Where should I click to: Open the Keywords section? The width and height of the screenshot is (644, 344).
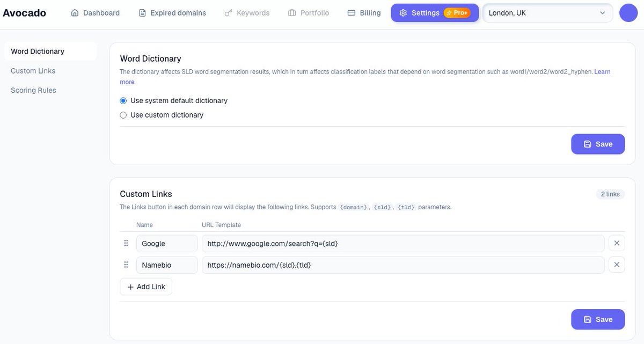coord(247,13)
